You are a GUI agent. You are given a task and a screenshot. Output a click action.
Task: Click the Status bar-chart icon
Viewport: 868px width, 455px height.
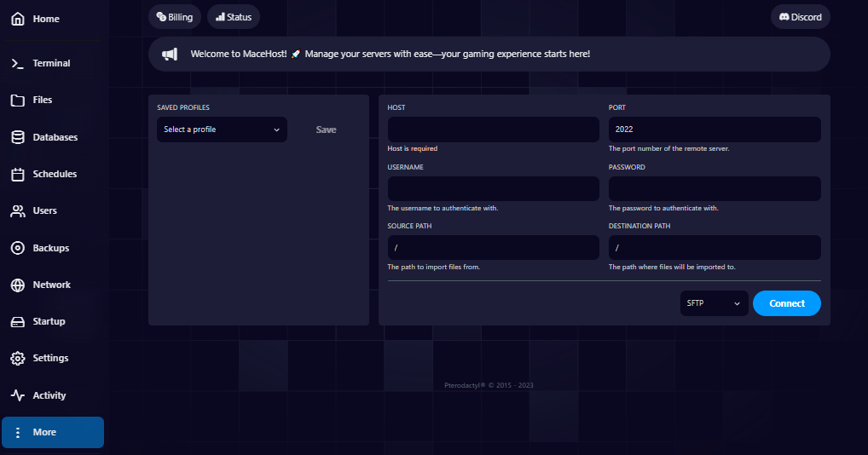point(220,17)
